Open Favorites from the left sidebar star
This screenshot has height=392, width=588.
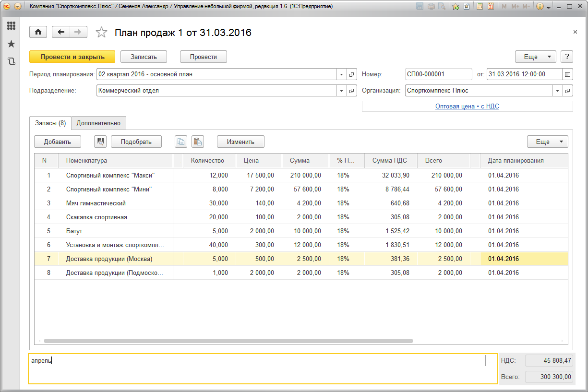pyautogui.click(x=11, y=44)
